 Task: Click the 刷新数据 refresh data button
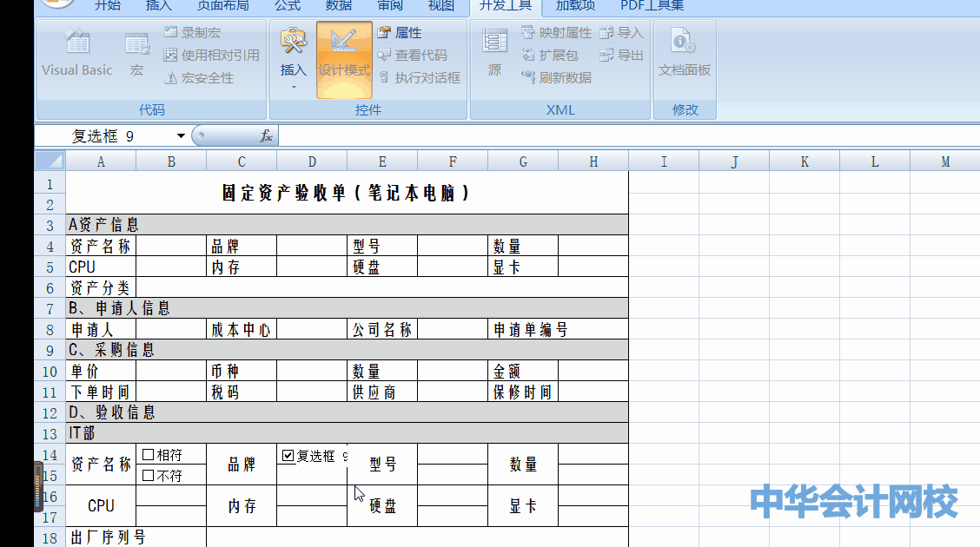(556, 78)
